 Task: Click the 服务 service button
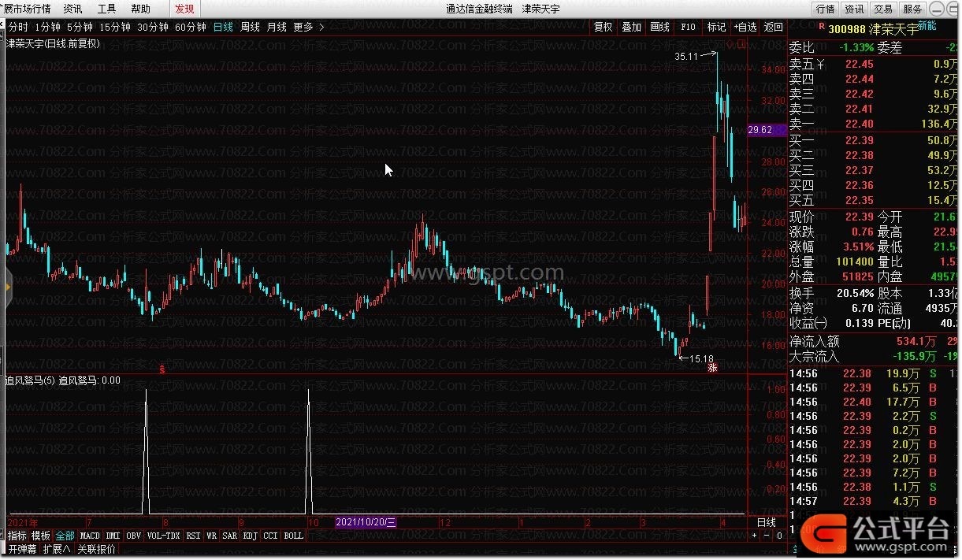912,9
